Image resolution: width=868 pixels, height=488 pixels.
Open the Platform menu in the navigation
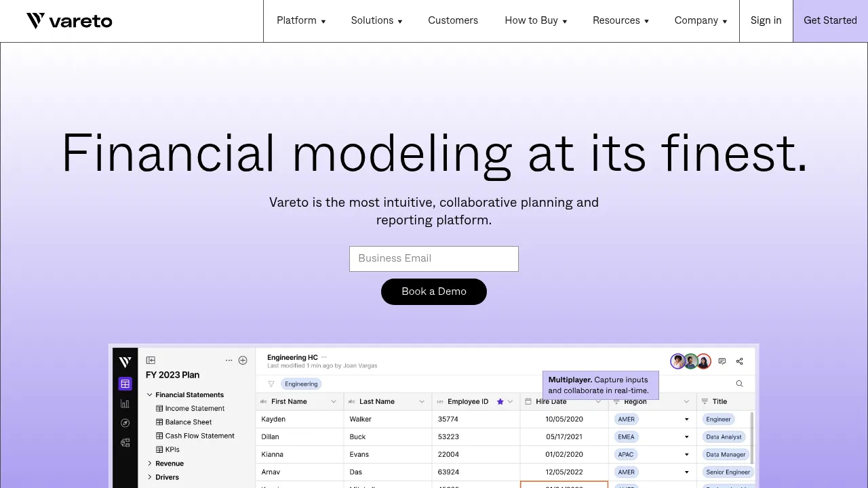click(301, 21)
